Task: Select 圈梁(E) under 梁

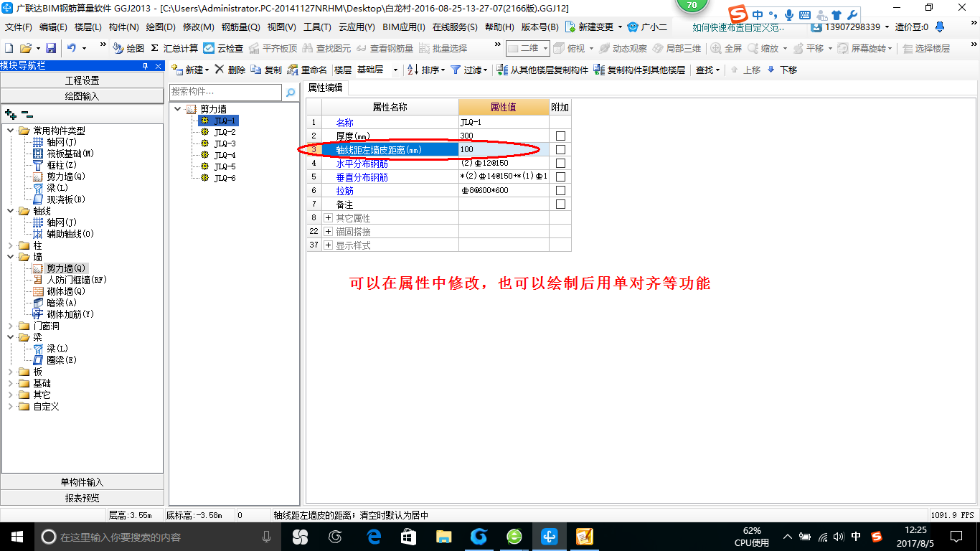Action: (62, 360)
